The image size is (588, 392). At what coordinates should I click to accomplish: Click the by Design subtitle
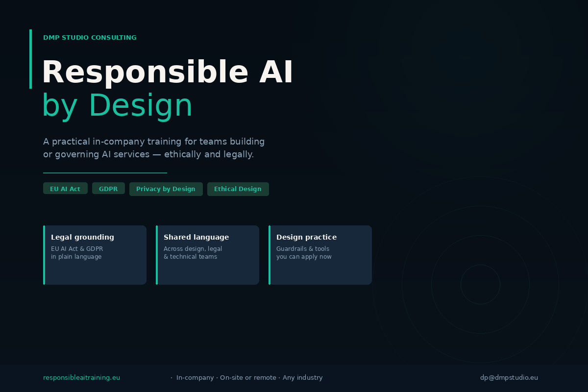click(x=118, y=106)
